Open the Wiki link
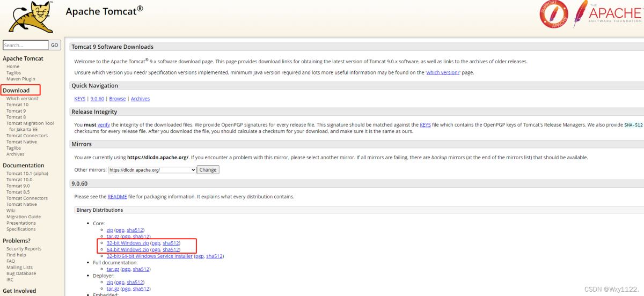Image resolution: width=644 pixels, height=296 pixels. pyautogui.click(x=11, y=211)
